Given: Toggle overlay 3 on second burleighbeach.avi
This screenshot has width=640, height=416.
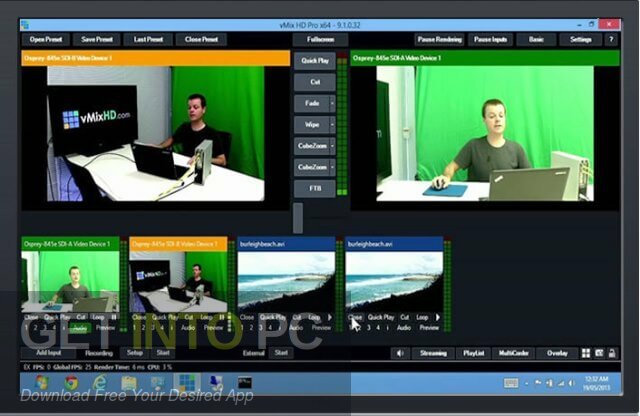Looking at the screenshot, I should coord(369,328).
